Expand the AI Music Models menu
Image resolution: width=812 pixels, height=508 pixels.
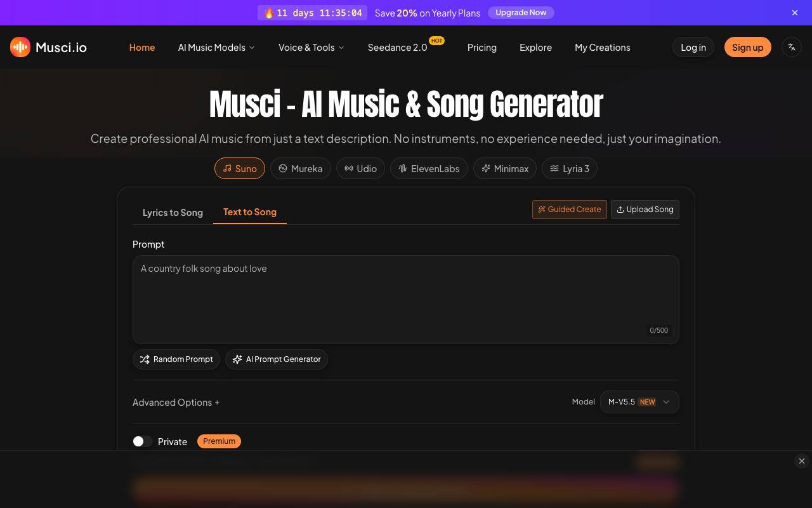click(x=216, y=48)
